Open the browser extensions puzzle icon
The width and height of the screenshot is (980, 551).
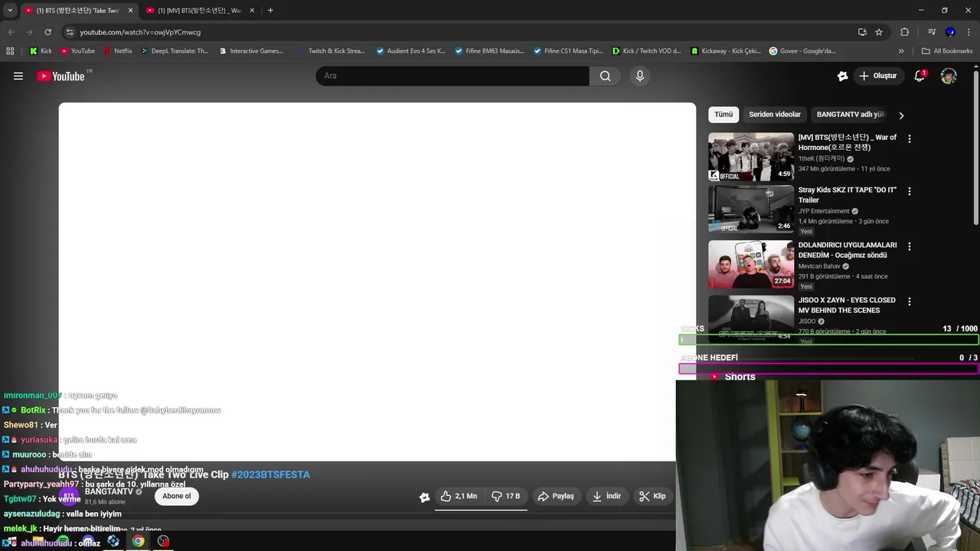(x=904, y=32)
